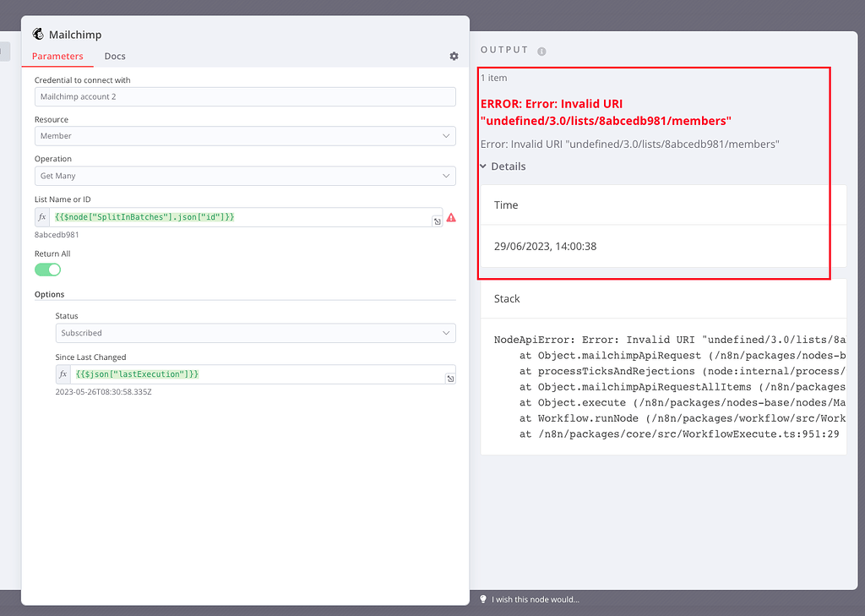
Task: Switch to the Docs tab
Action: (x=115, y=57)
